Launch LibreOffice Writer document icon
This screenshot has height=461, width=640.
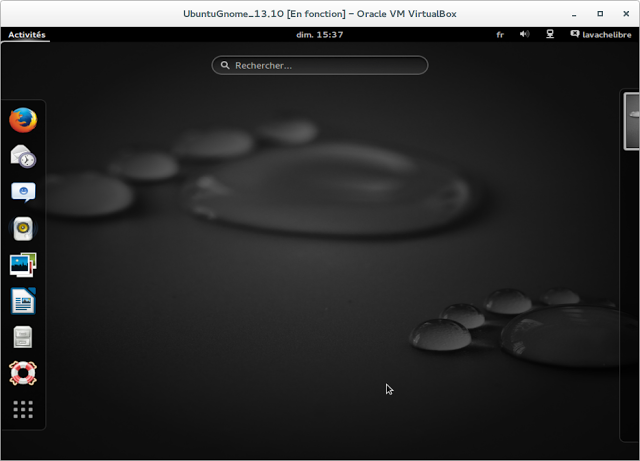[x=23, y=301]
